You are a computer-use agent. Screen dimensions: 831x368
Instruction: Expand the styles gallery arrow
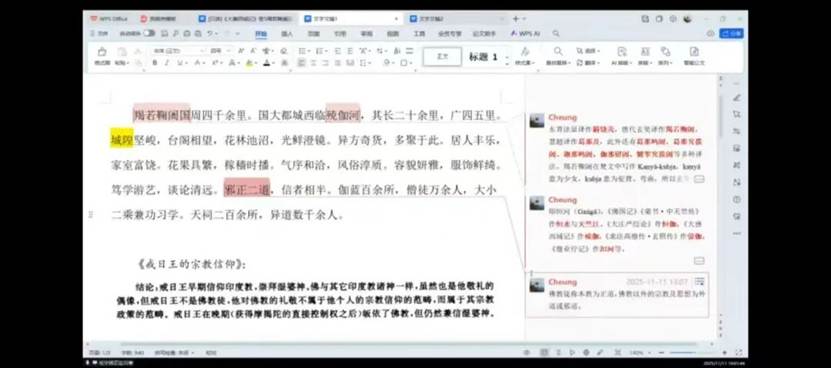click(507, 63)
